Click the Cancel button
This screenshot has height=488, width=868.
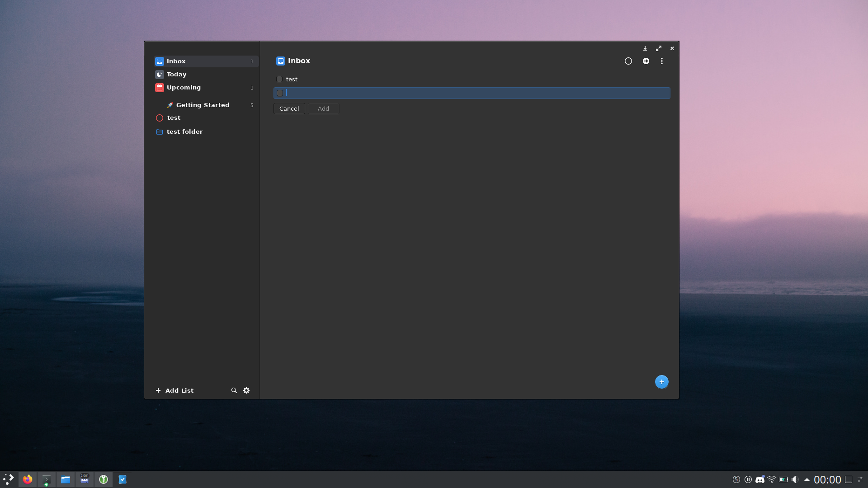point(289,108)
